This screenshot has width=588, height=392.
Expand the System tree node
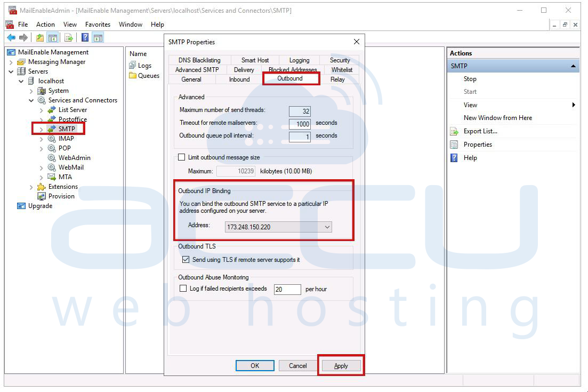[31, 91]
